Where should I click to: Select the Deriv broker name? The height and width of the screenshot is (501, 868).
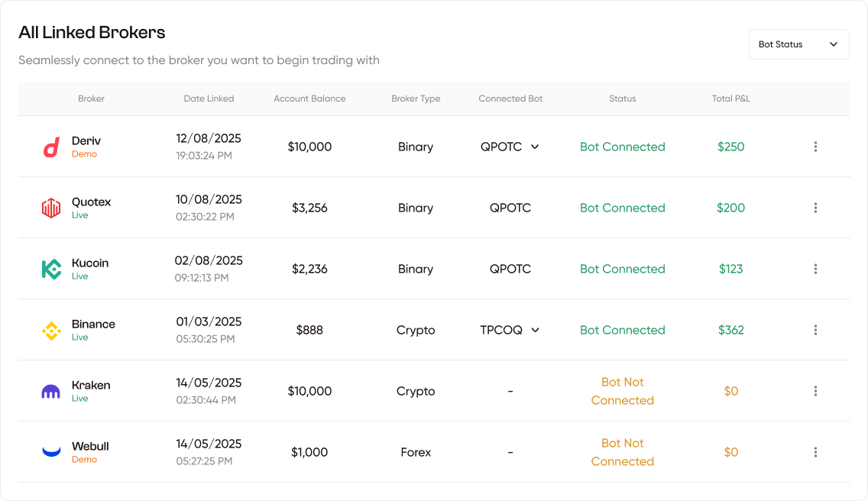pos(86,141)
